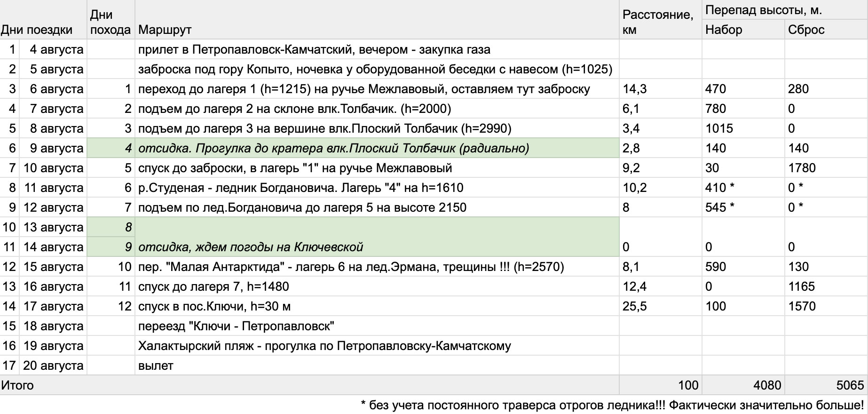Select the "Дни поездки" header cell
The height and width of the screenshot is (414, 868).
point(43,20)
